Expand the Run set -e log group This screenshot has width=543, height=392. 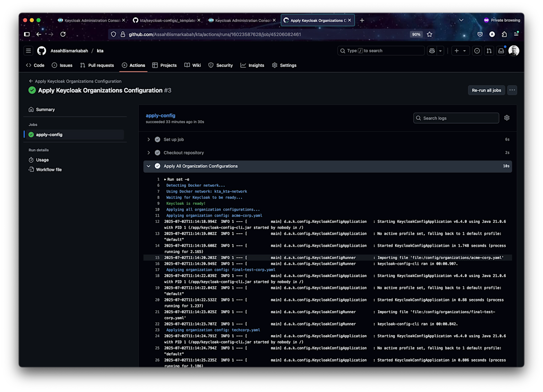pos(176,179)
